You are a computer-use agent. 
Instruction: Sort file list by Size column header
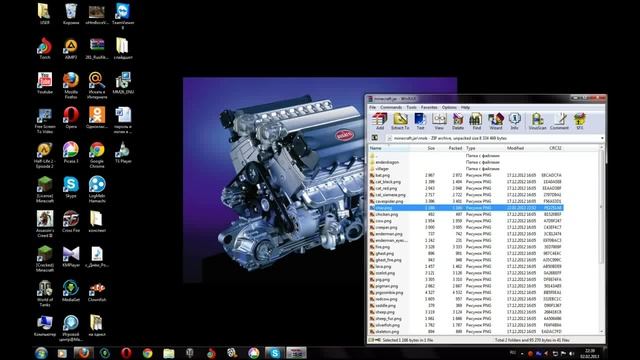423,148
